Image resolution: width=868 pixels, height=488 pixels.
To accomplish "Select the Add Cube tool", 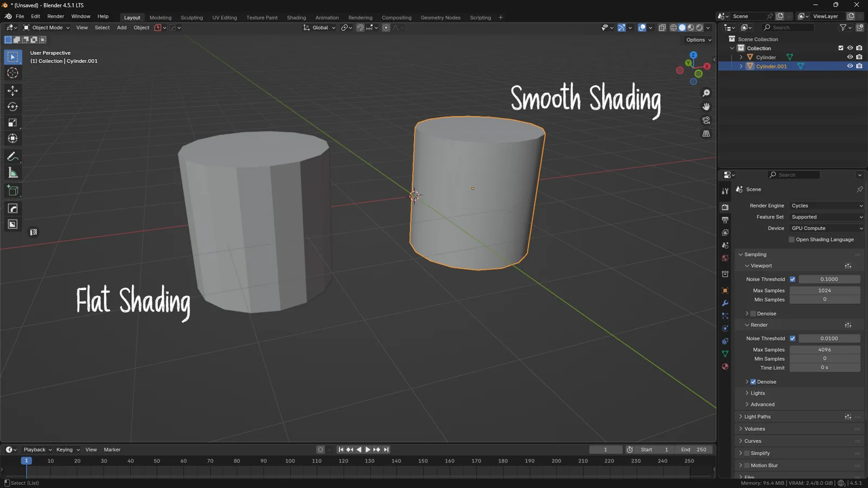I will click(x=12, y=191).
